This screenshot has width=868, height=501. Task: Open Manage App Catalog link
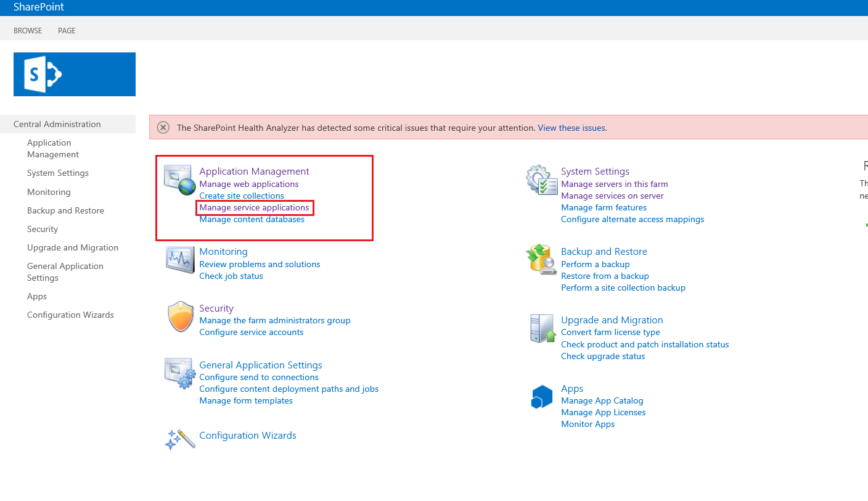pyautogui.click(x=602, y=400)
